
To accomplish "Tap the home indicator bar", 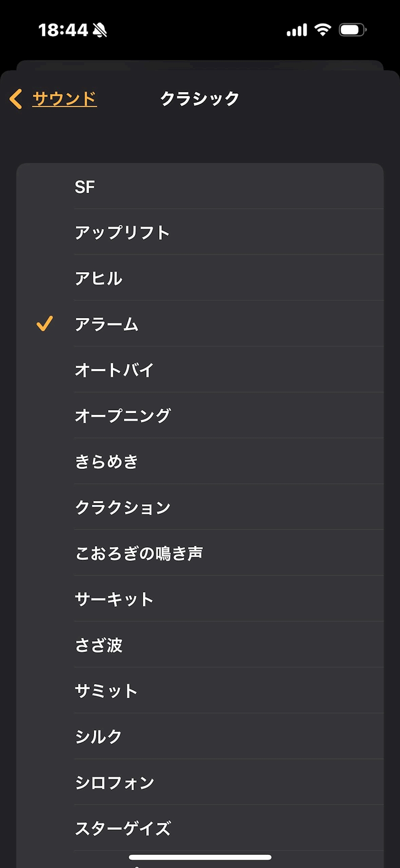I will 200,857.
